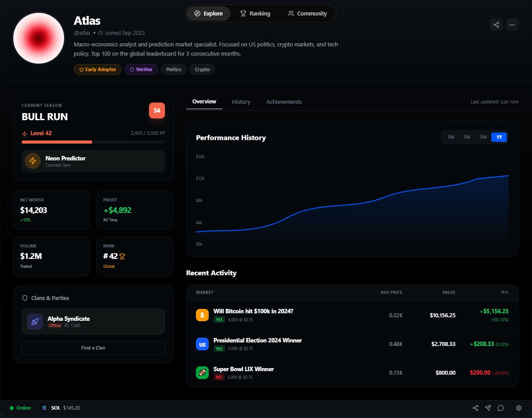Click the Neon Predictor lightning icon
The height and width of the screenshot is (418, 532).
pyautogui.click(x=33, y=161)
